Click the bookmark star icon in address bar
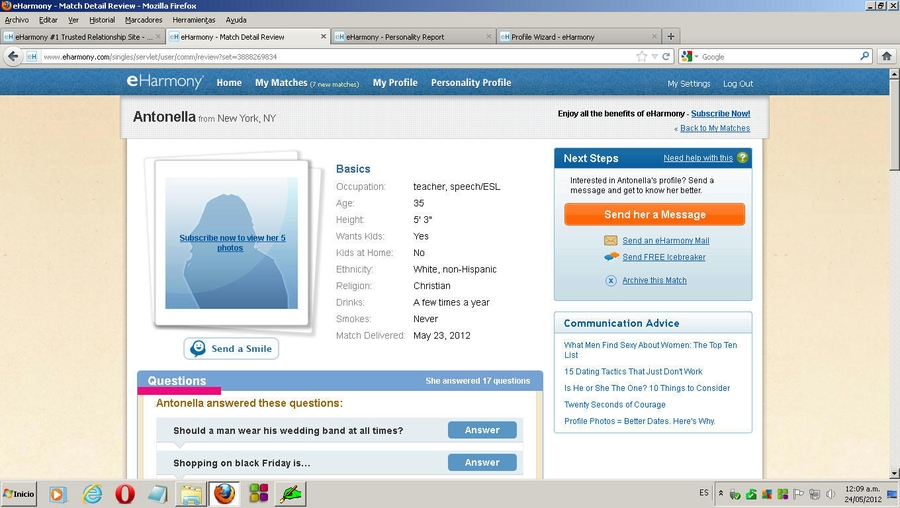Image resolution: width=900 pixels, height=508 pixels. pos(642,56)
